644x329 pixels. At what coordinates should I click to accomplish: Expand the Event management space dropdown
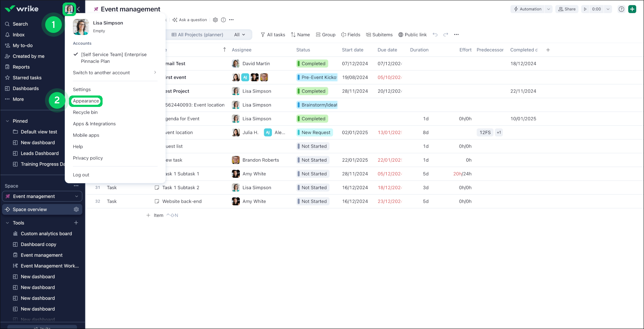pyautogui.click(x=76, y=196)
